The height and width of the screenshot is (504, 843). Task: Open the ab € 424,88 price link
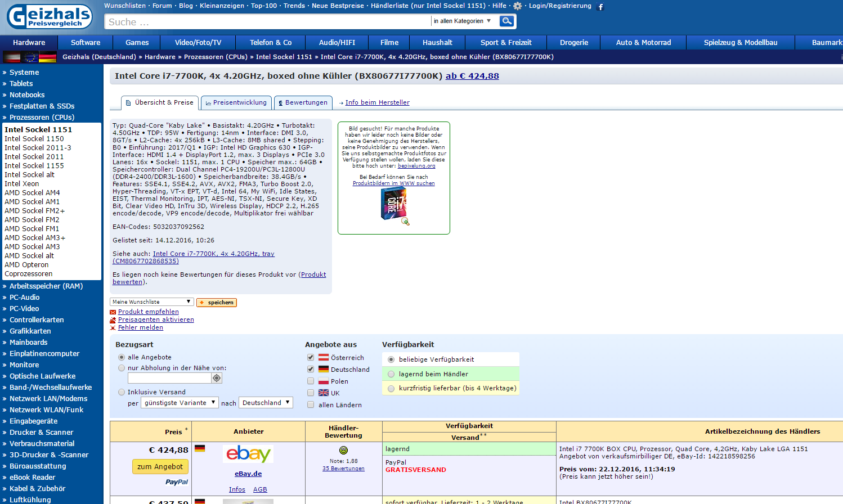(x=472, y=76)
